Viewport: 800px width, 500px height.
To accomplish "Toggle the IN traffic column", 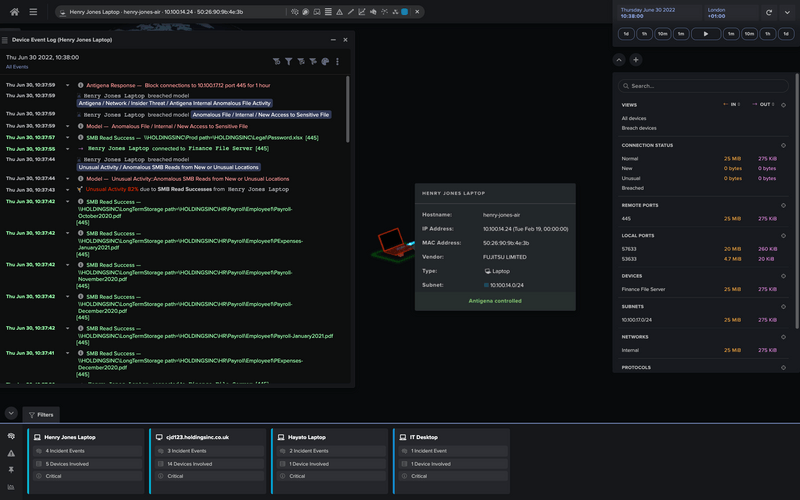I will click(732, 104).
